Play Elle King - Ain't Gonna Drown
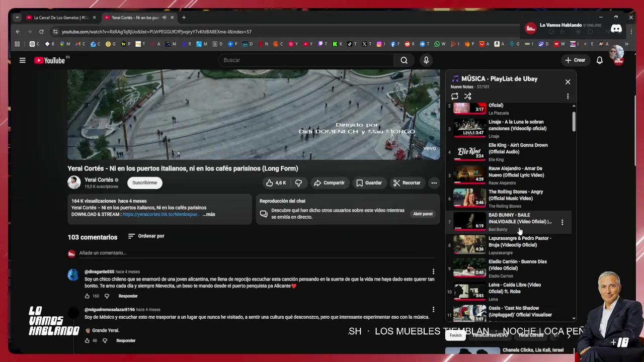This screenshot has width=644, height=362. pos(508,152)
